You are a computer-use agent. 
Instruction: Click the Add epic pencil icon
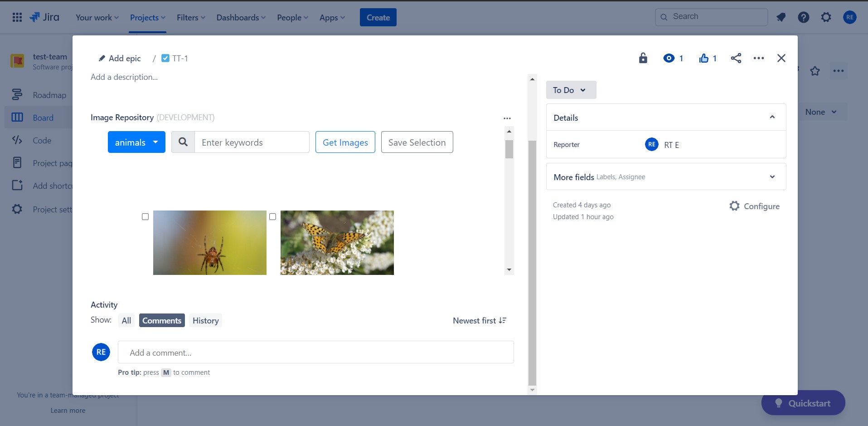tap(102, 58)
